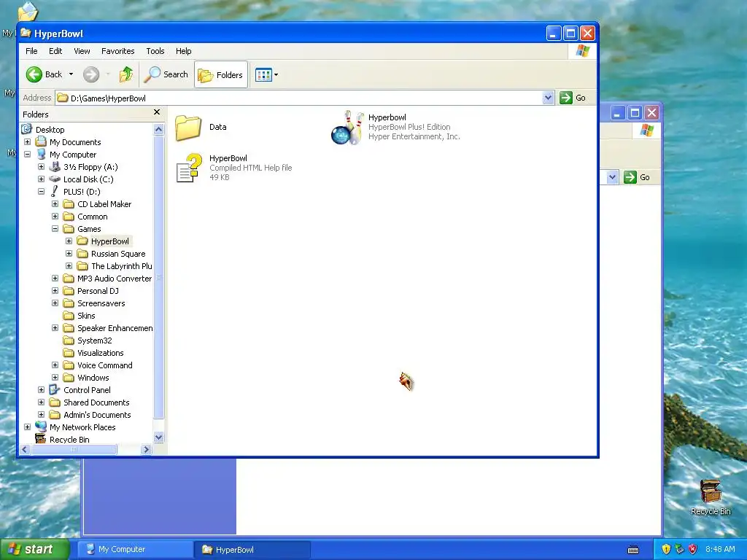747x560 pixels.
Task: Click the red shield tray icon
Action: pos(693,549)
